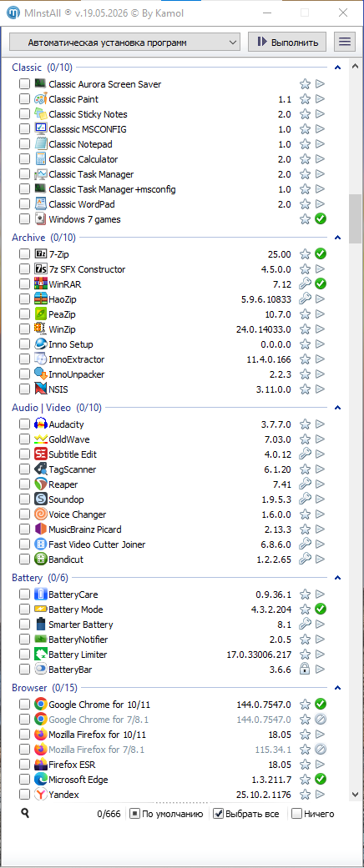The width and height of the screenshot is (364, 868).
Task: Click the scrollbar up arrow
Action: pos(355,67)
